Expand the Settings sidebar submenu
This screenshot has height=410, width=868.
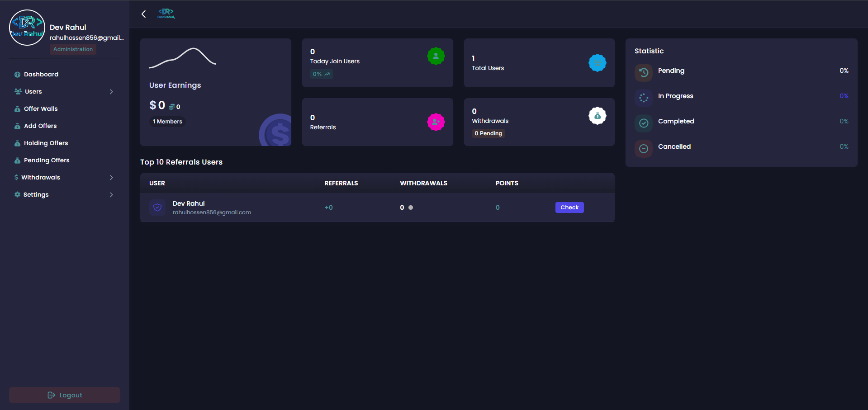pyautogui.click(x=111, y=195)
